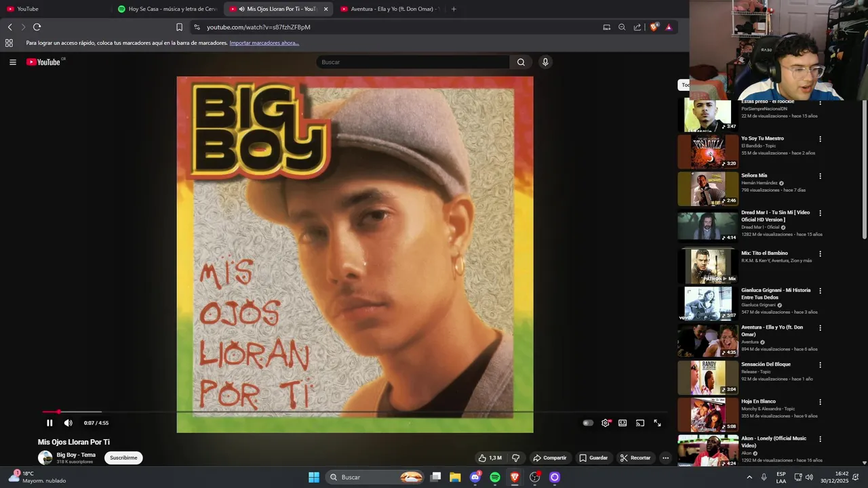Switch to the Hoy Se Casa tab
The image size is (868, 488).
[x=167, y=9]
